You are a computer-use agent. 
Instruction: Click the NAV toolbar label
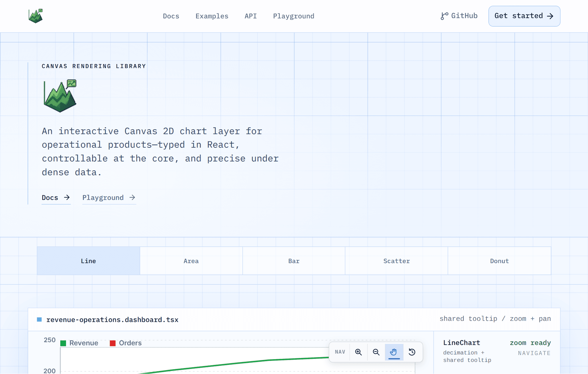[340, 352]
